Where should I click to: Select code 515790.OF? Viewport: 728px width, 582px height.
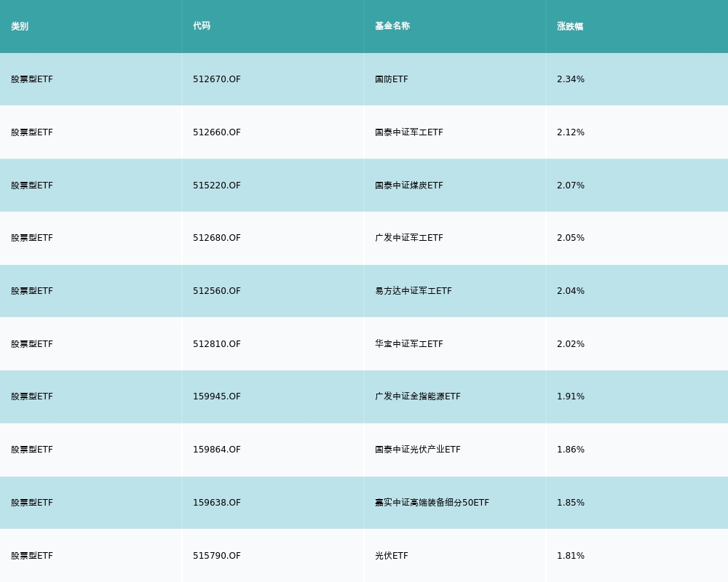click(x=217, y=556)
